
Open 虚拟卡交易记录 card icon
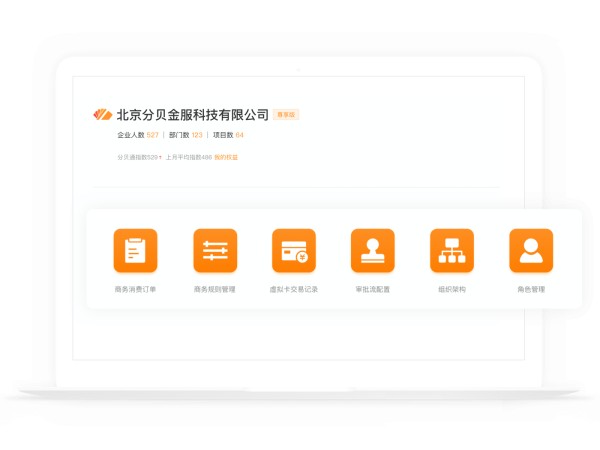tap(294, 251)
